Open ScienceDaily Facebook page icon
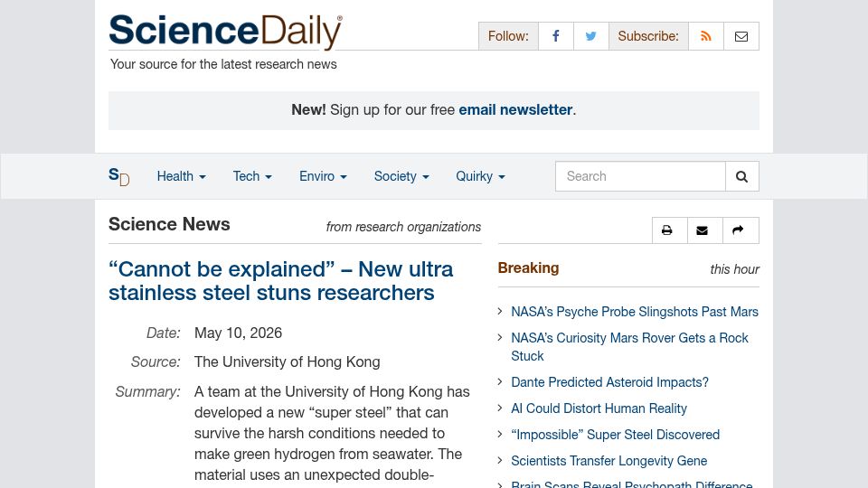Viewport: 868px width, 488px height. pyautogui.click(x=556, y=36)
